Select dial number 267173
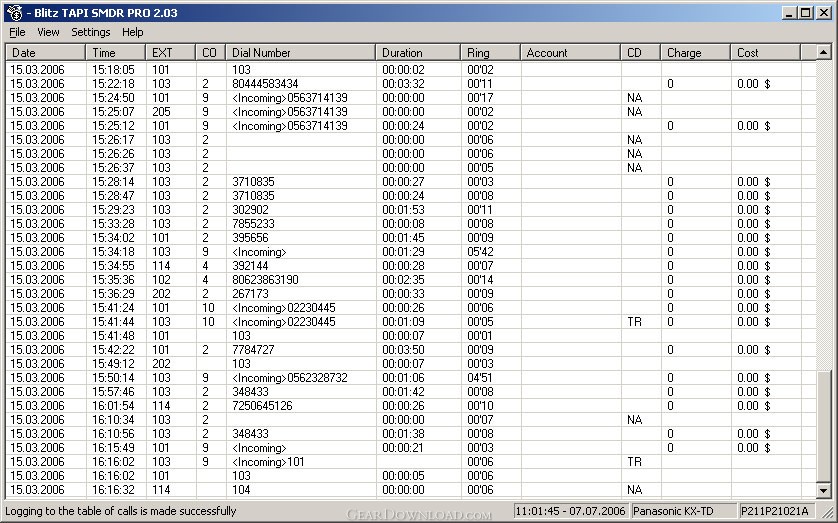This screenshot has width=838, height=523. [250, 294]
